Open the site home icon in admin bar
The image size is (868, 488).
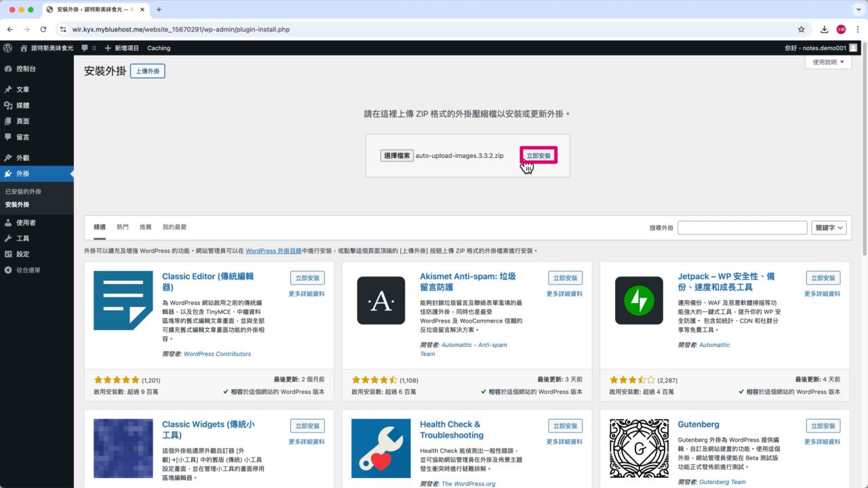pos(24,48)
